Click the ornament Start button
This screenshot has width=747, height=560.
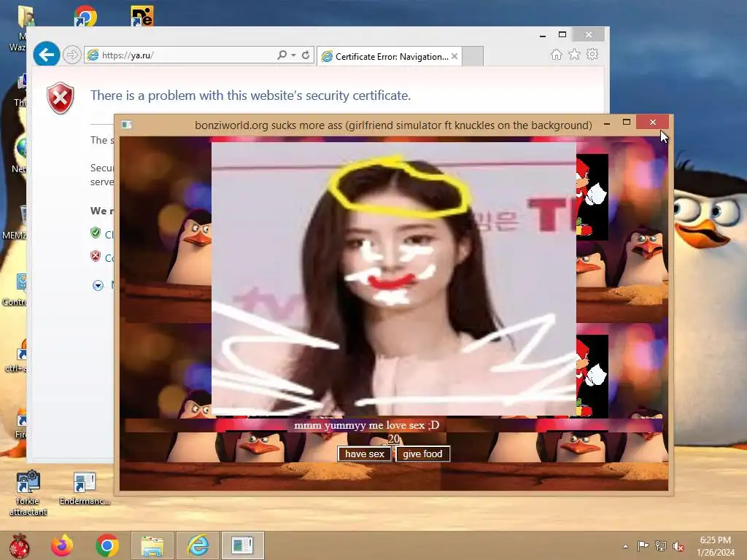[x=20, y=545]
